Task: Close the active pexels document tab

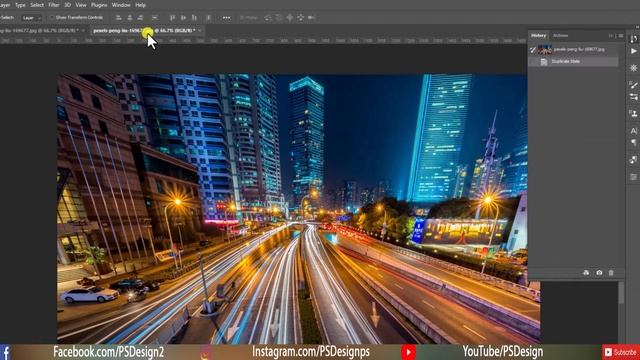Action: 200,31
